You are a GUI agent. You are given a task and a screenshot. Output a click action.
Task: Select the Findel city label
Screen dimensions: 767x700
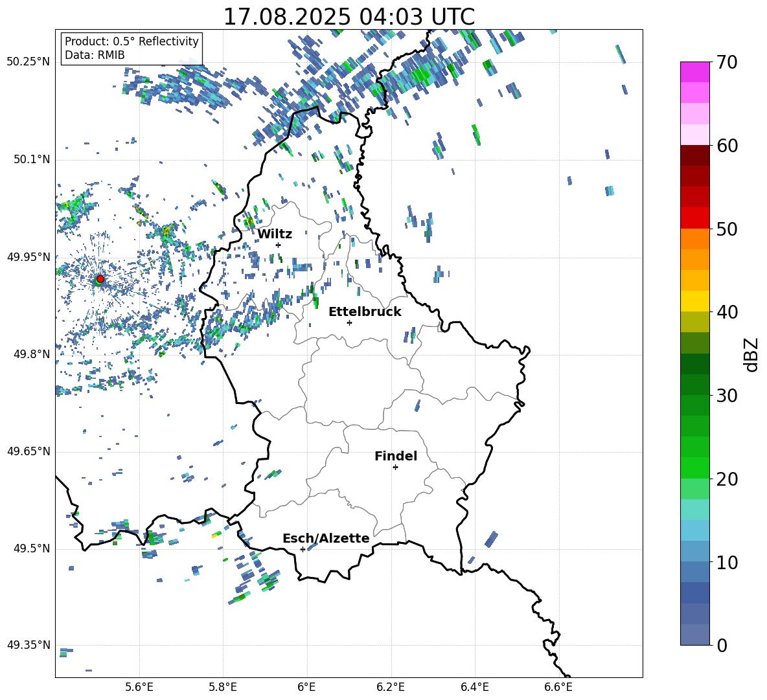point(396,456)
